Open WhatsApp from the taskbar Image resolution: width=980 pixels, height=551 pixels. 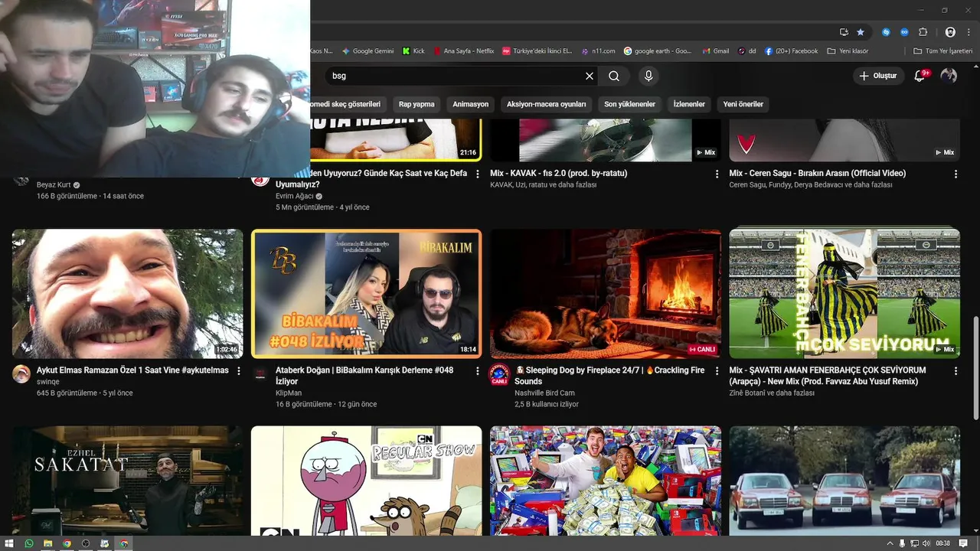[29, 543]
